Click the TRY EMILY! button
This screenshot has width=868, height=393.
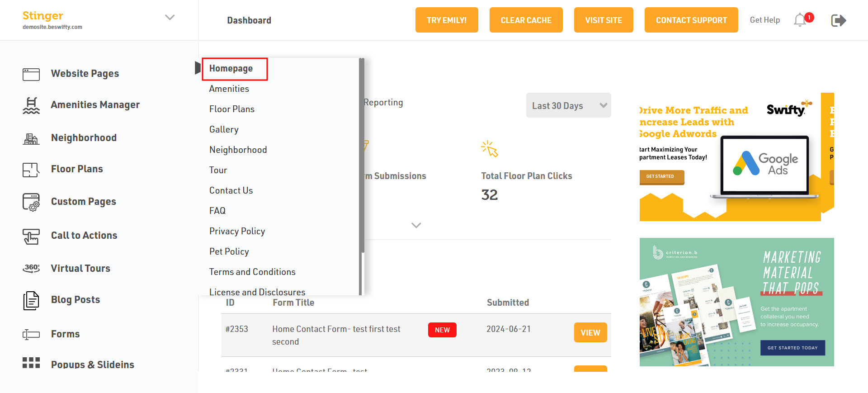click(446, 20)
